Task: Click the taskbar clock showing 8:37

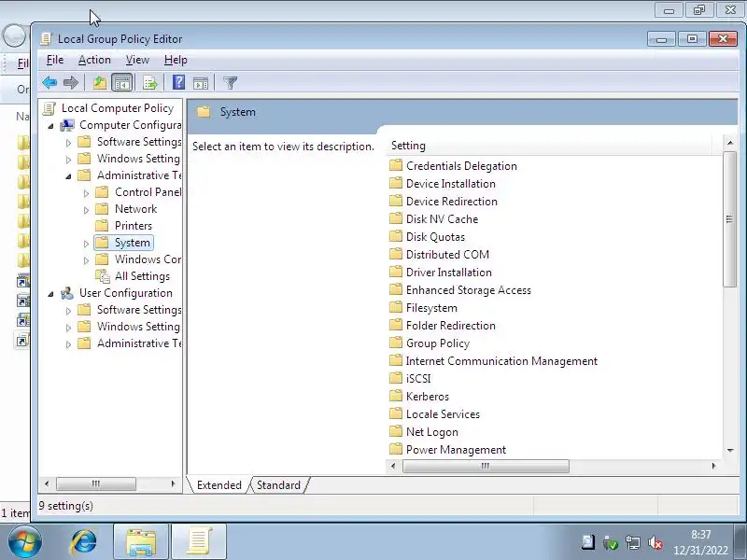Action: tap(700, 542)
